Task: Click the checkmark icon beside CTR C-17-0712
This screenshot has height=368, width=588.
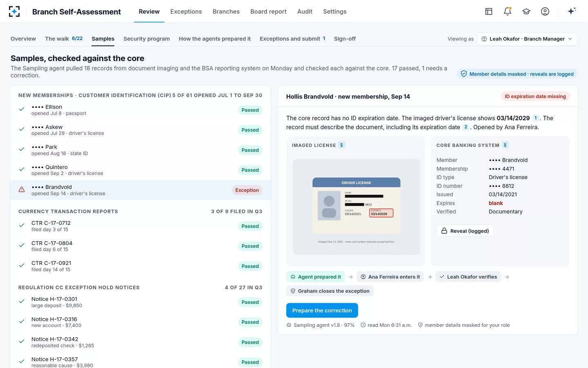Action: pos(22,226)
